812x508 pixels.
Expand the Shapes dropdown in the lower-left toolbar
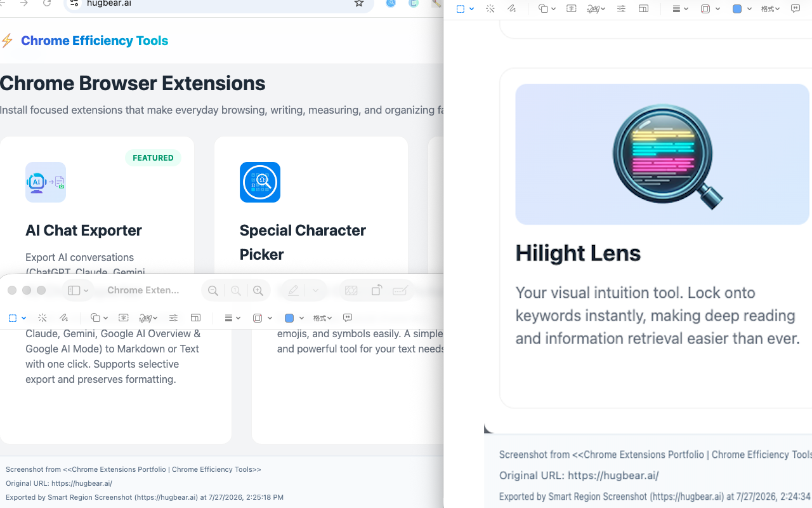tap(100, 318)
